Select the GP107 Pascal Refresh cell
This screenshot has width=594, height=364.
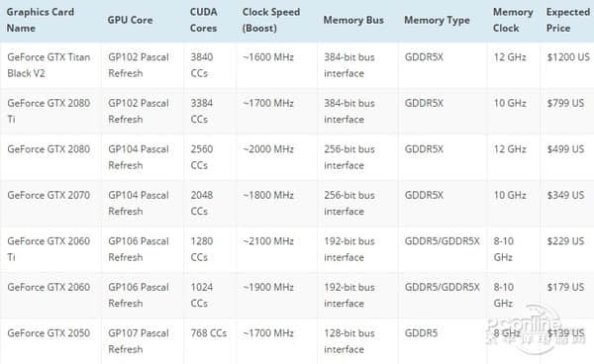coord(139,341)
